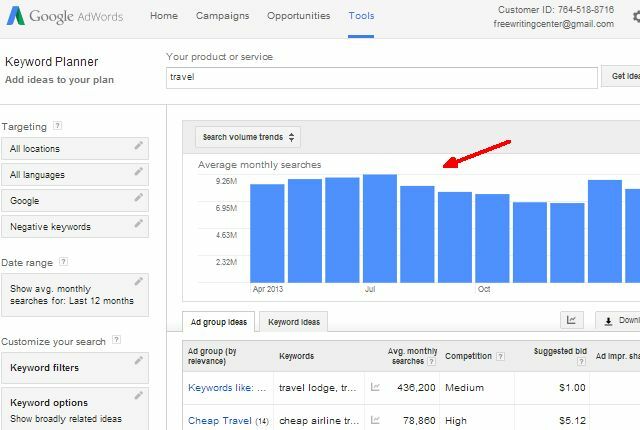Sort by Keywords column header
Screen dimensions: 640x430
tap(297, 356)
